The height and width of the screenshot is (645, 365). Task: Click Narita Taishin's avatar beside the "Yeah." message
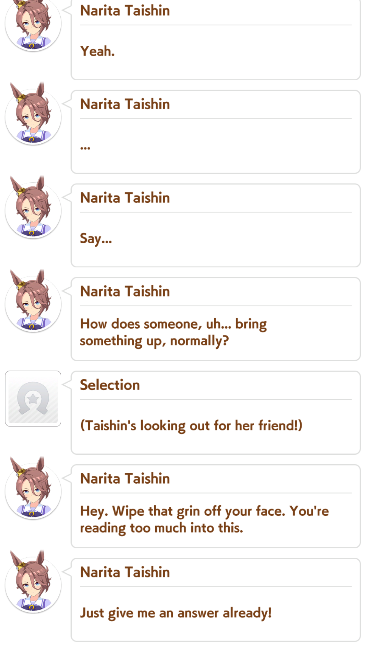pyautogui.click(x=33, y=23)
